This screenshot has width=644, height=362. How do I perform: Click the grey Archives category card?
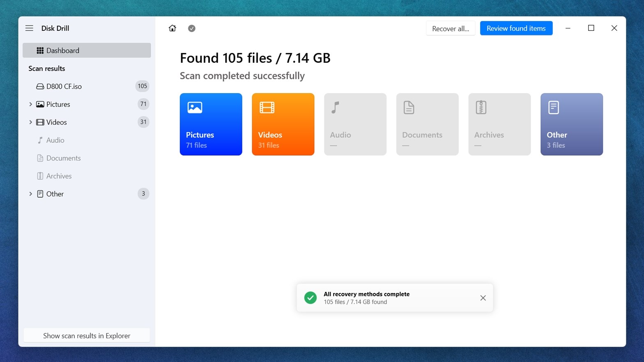pyautogui.click(x=499, y=124)
